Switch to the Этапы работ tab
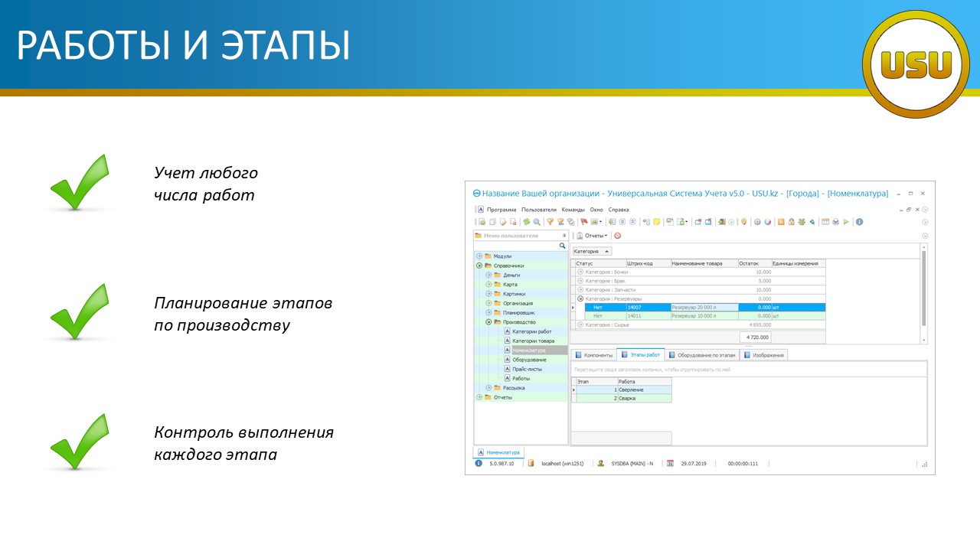 click(x=641, y=355)
